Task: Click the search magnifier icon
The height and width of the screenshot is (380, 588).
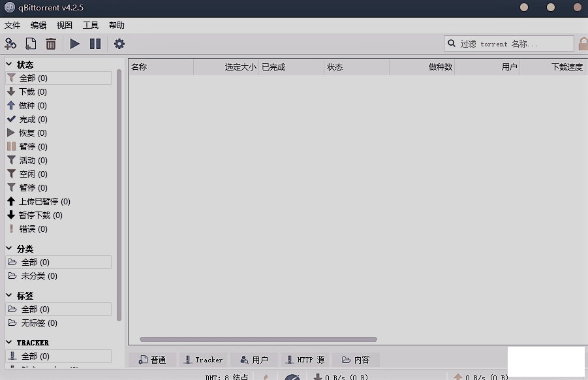Action: [x=452, y=44]
